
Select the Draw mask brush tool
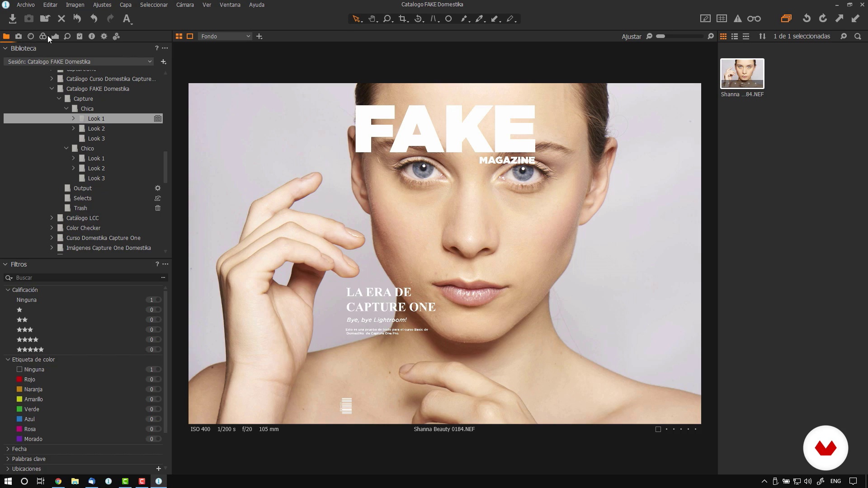point(464,19)
